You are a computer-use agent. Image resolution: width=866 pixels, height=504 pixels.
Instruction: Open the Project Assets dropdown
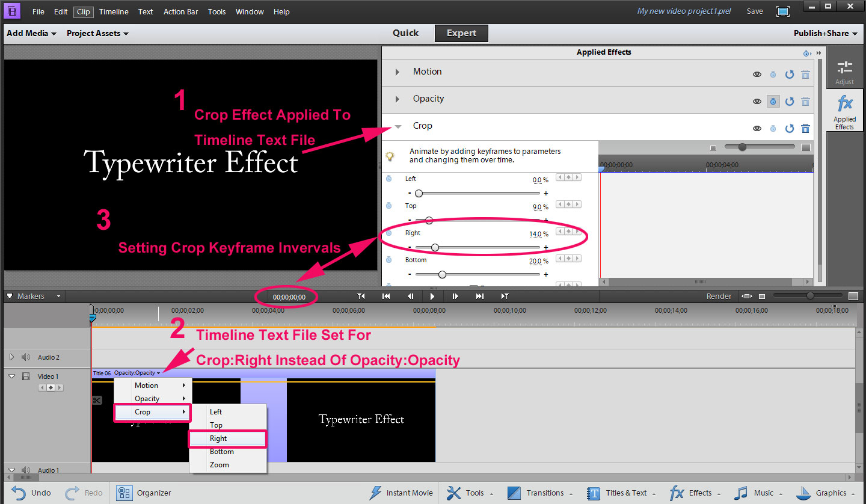(97, 33)
